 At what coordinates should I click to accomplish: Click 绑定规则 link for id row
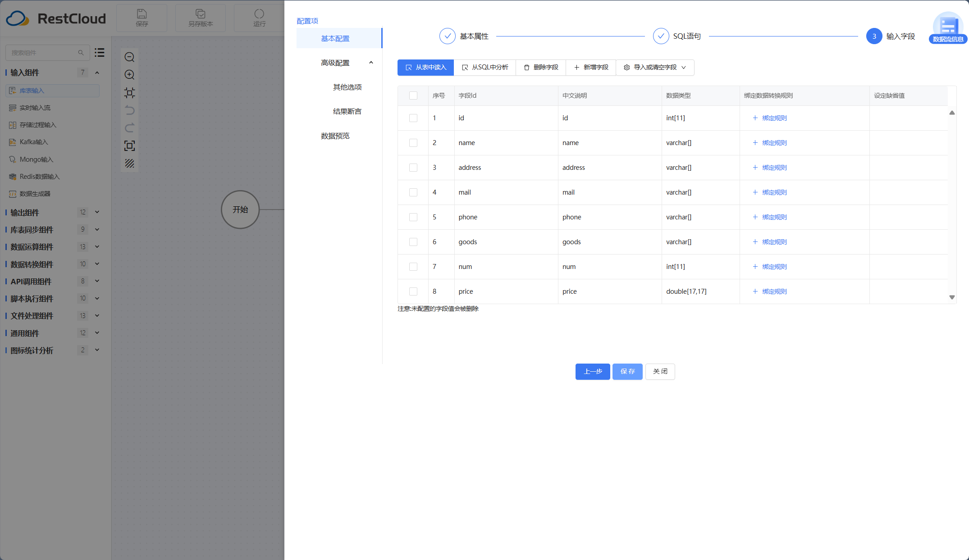click(x=770, y=118)
